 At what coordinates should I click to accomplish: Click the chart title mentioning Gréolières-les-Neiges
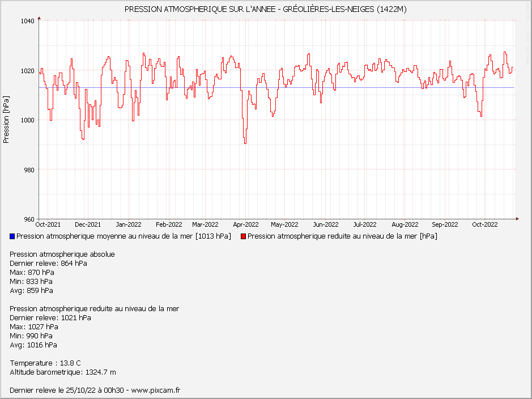[x=265, y=9]
